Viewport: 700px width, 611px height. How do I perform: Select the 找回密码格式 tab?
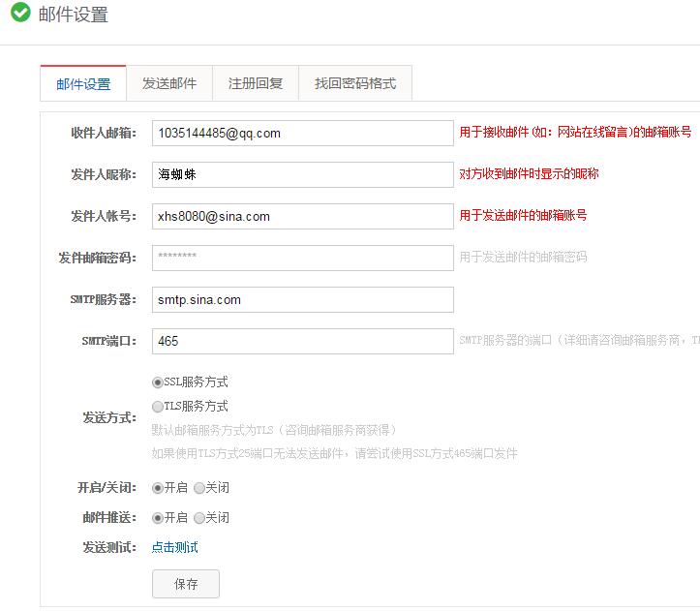point(355,84)
